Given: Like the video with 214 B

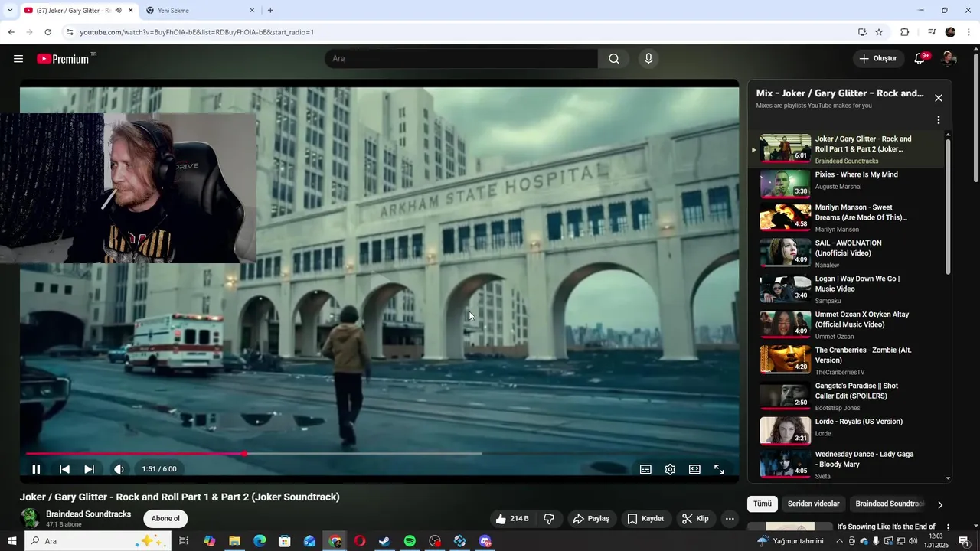Looking at the screenshot, I should tap(512, 518).
